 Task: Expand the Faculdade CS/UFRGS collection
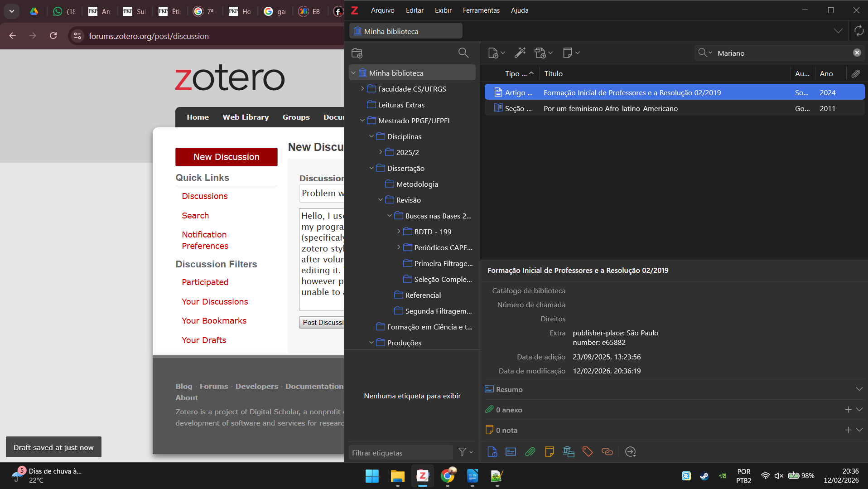pyautogui.click(x=362, y=89)
